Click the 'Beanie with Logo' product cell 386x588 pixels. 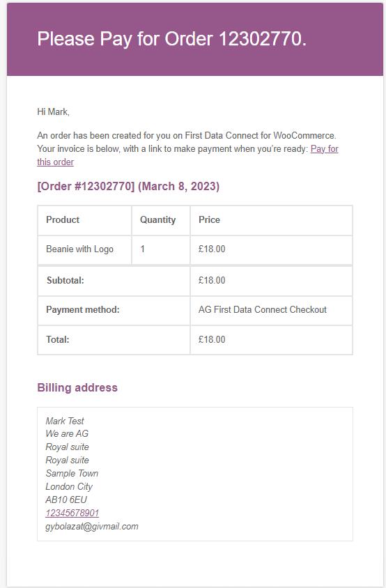point(85,249)
